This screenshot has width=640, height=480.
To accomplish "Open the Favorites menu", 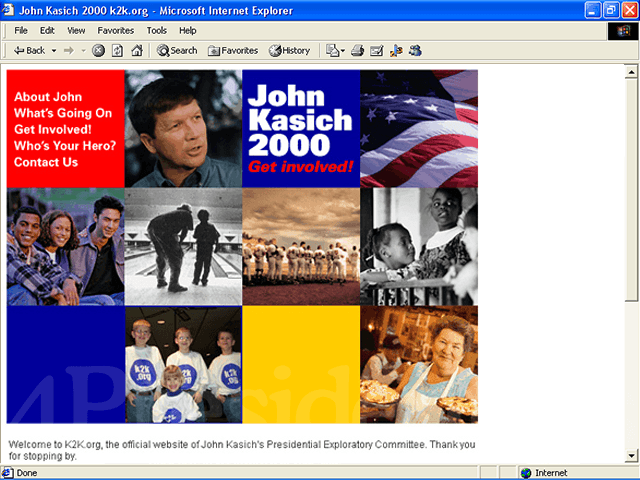I will point(116,31).
